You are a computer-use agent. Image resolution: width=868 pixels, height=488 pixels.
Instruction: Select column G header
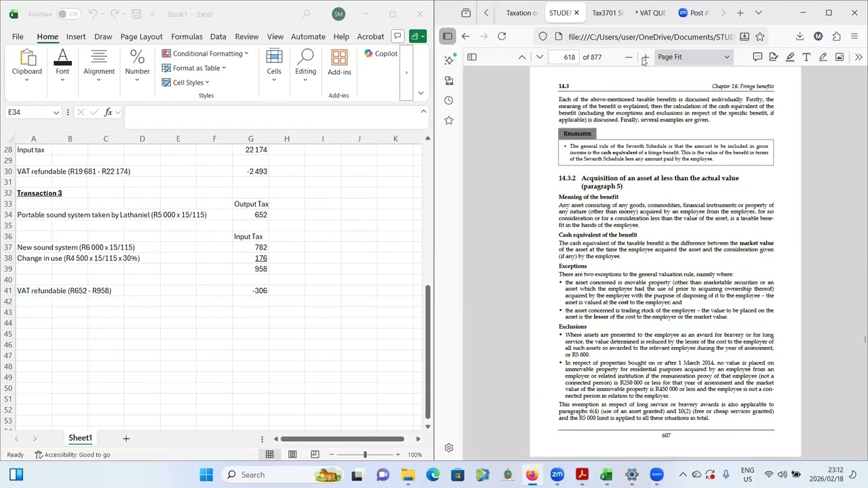tap(251, 139)
